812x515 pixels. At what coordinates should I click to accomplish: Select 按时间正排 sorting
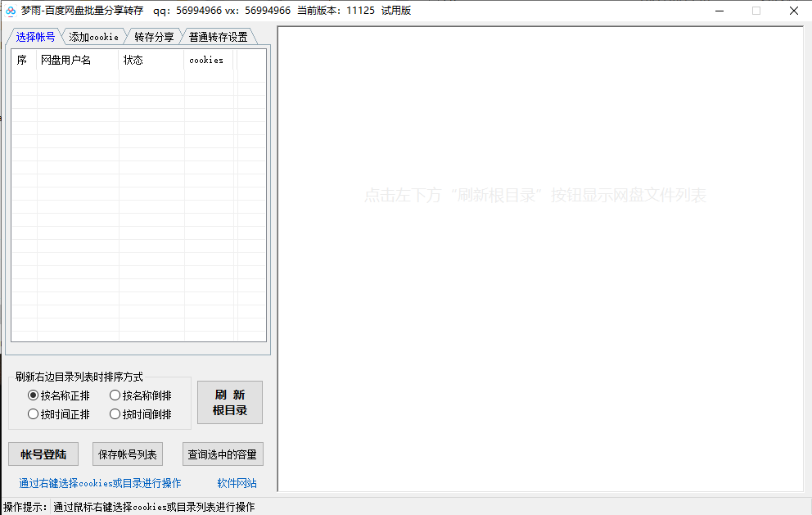pos(34,414)
